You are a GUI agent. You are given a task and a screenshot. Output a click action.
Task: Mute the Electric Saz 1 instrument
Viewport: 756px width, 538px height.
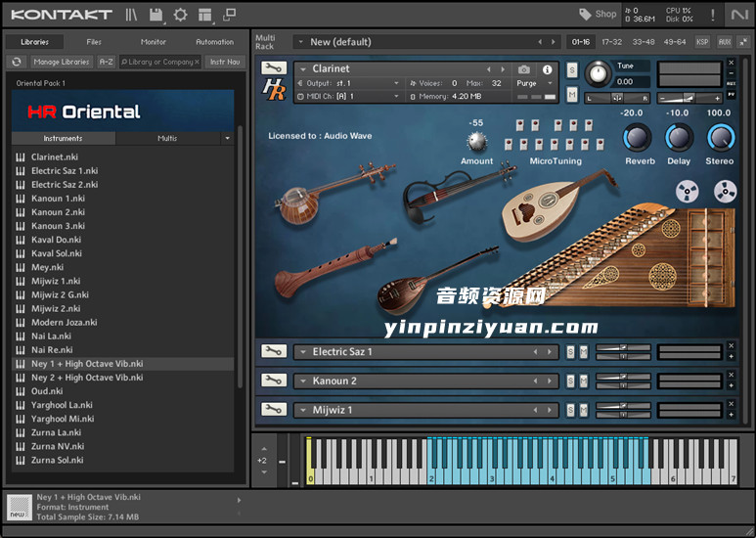584,352
